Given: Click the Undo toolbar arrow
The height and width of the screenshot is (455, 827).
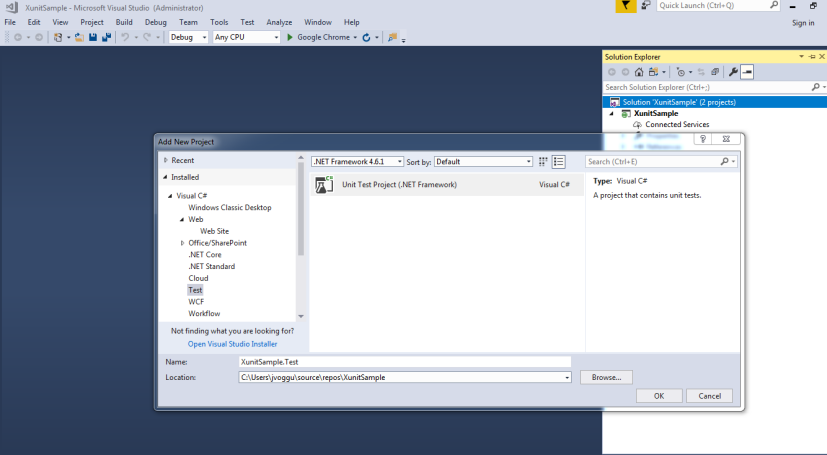Looking at the screenshot, I should [x=125, y=37].
